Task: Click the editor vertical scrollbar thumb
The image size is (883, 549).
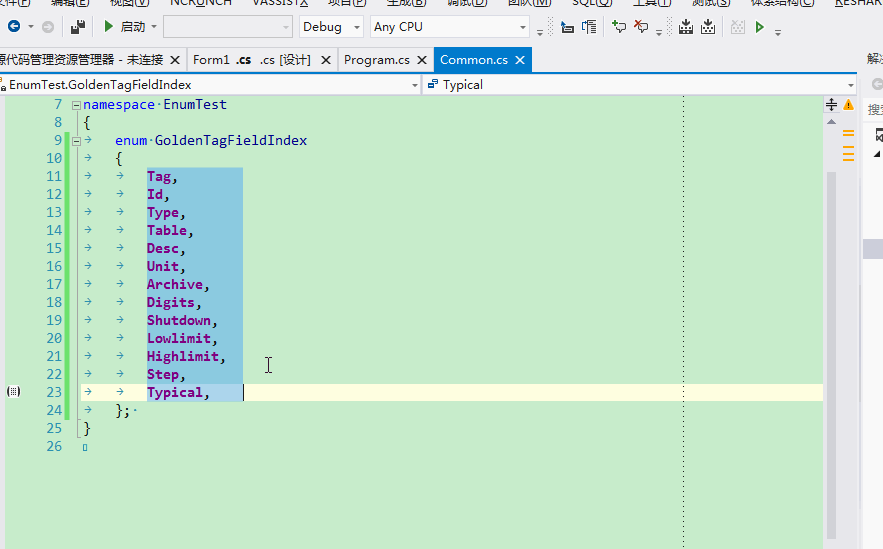Action: 831,355
